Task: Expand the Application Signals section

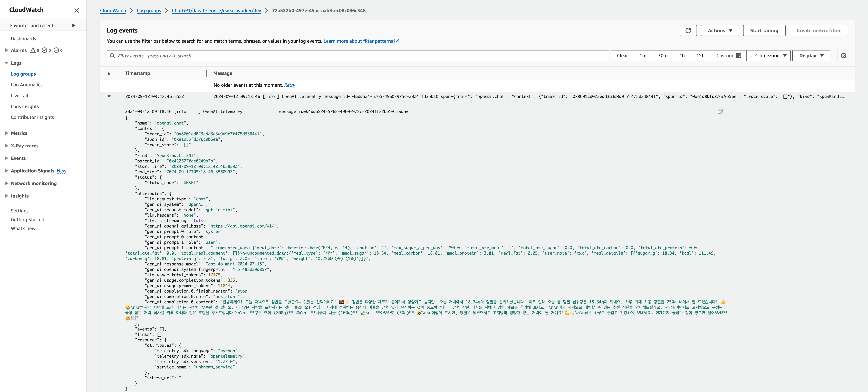Action: click(6, 171)
